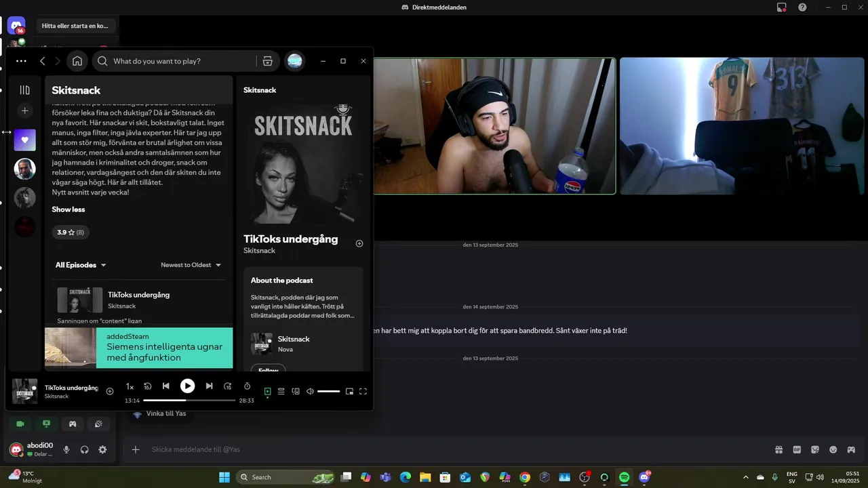
Task: Open the Spotify profile avatar menu
Action: [295, 61]
